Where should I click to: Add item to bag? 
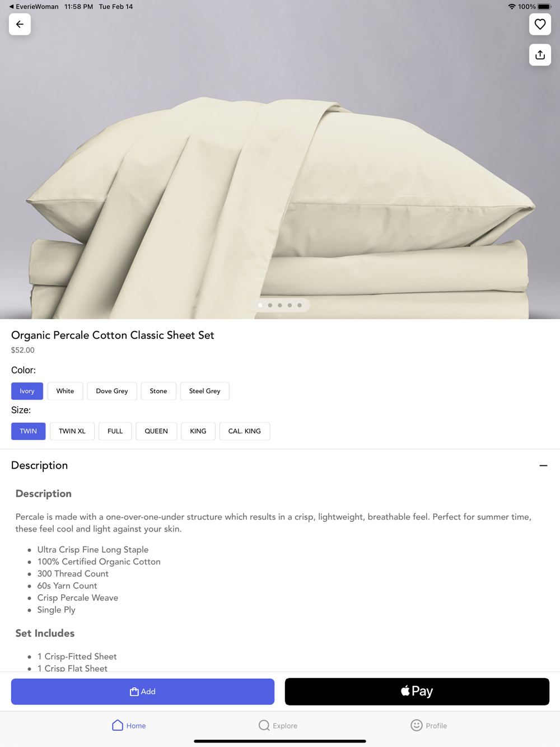pyautogui.click(x=143, y=692)
